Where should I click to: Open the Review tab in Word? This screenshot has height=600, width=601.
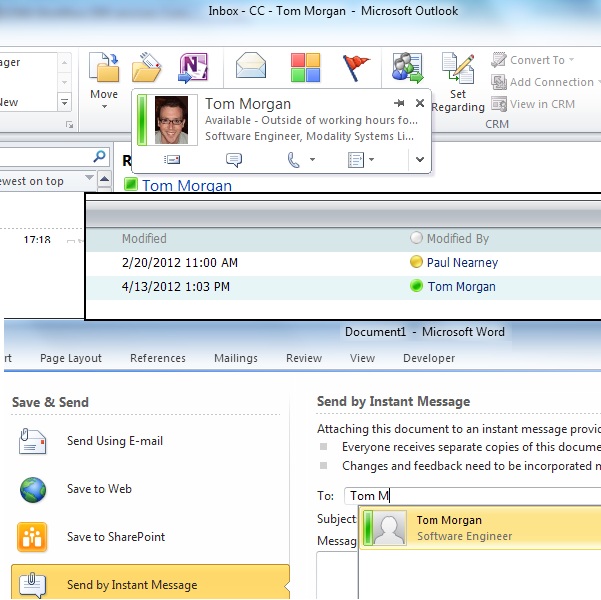point(304,358)
